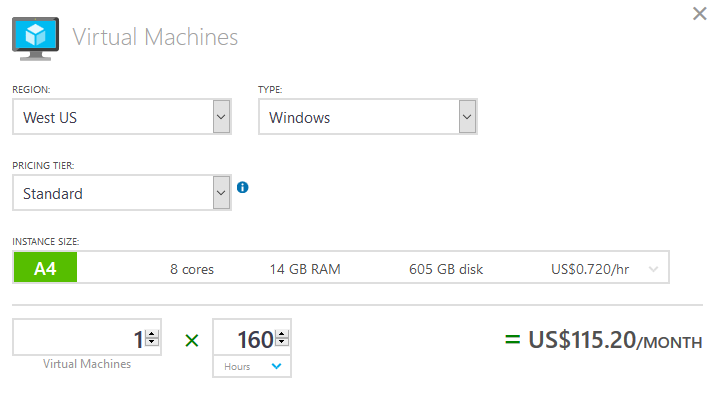Increase the virtual machines count by one
This screenshot has width=714, height=404.
pyautogui.click(x=152, y=334)
